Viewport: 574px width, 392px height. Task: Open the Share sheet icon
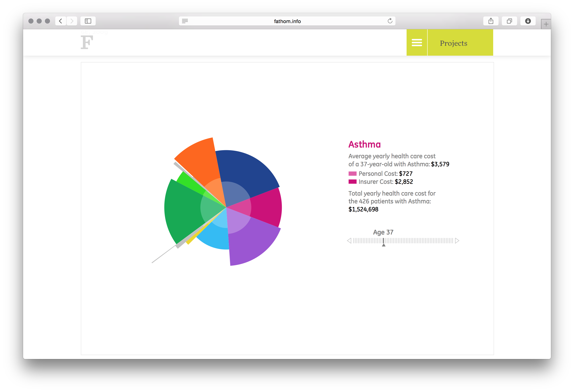(x=491, y=21)
